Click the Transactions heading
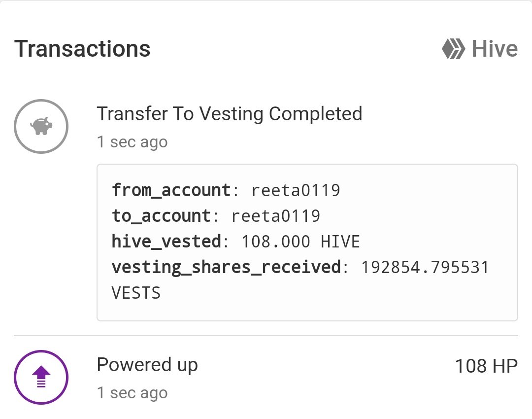 click(82, 49)
